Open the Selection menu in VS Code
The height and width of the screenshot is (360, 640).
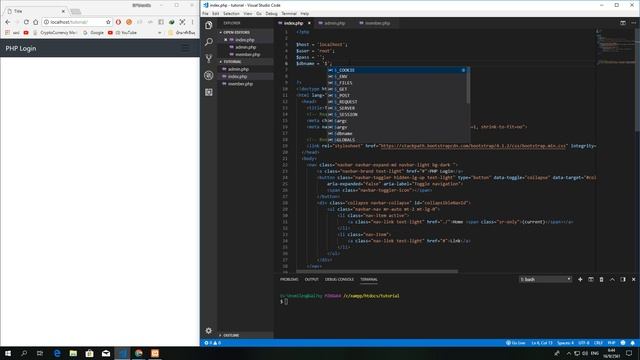point(231,13)
